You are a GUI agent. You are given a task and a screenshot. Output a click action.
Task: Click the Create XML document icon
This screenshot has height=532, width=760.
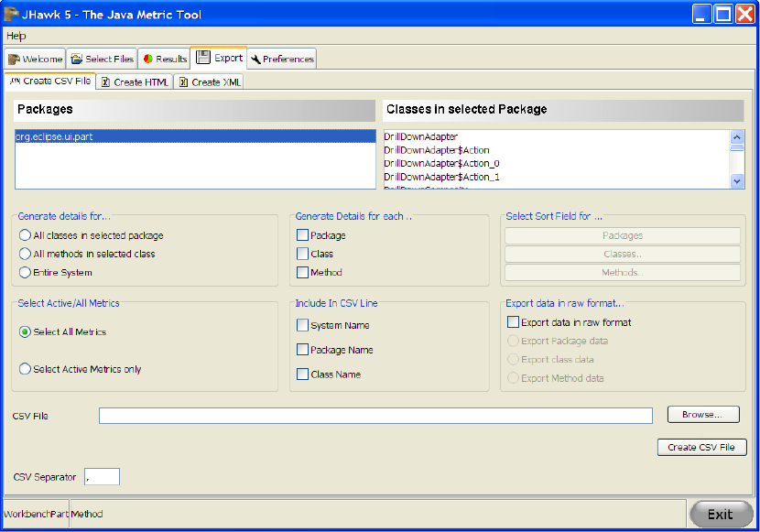coord(184,82)
